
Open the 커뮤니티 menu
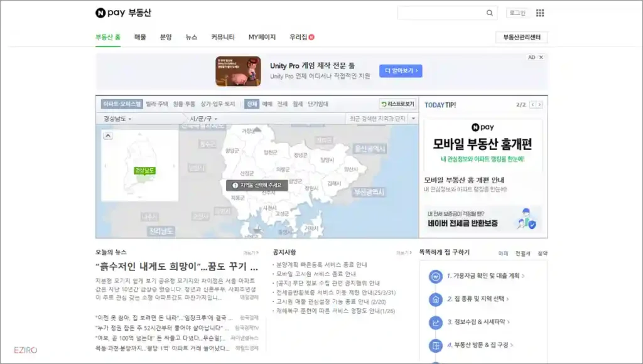coord(223,37)
